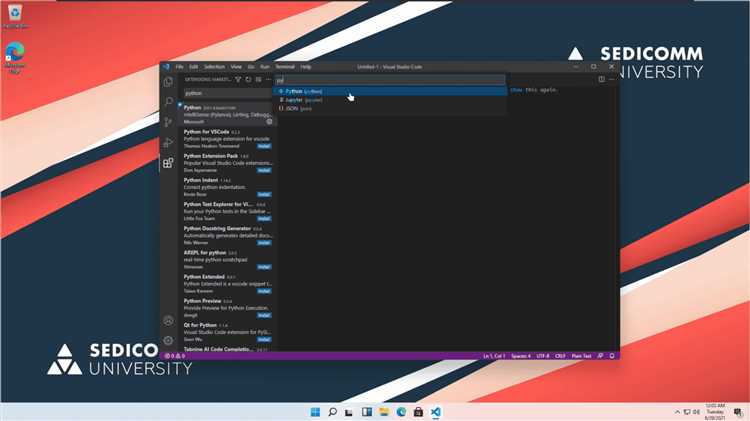The height and width of the screenshot is (421, 750).
Task: Click Ln 1, Col 1 in status bar
Action: click(494, 356)
